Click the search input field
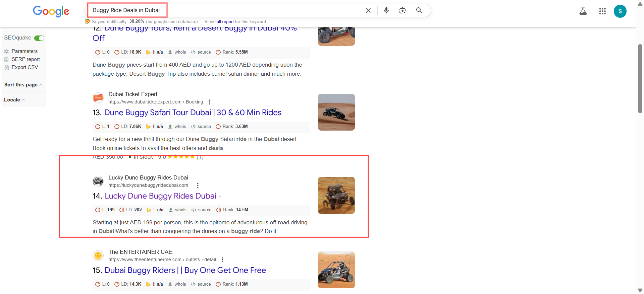Screen dimensions: 644x294 pyautogui.click(x=225, y=10)
